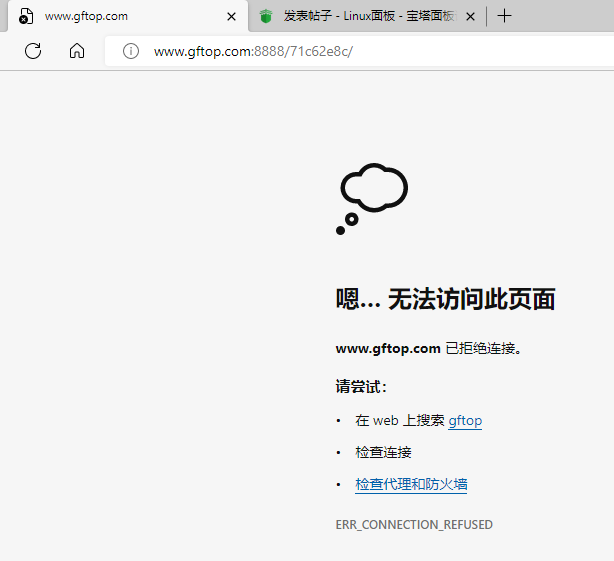The image size is (614, 561).
Task: Click the 请尝试 label
Action: point(361,386)
